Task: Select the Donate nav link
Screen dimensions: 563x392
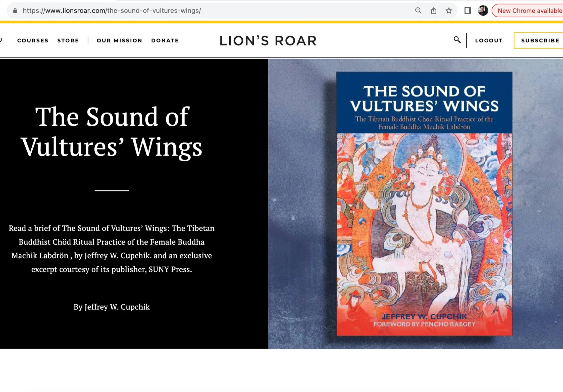Action: point(165,40)
